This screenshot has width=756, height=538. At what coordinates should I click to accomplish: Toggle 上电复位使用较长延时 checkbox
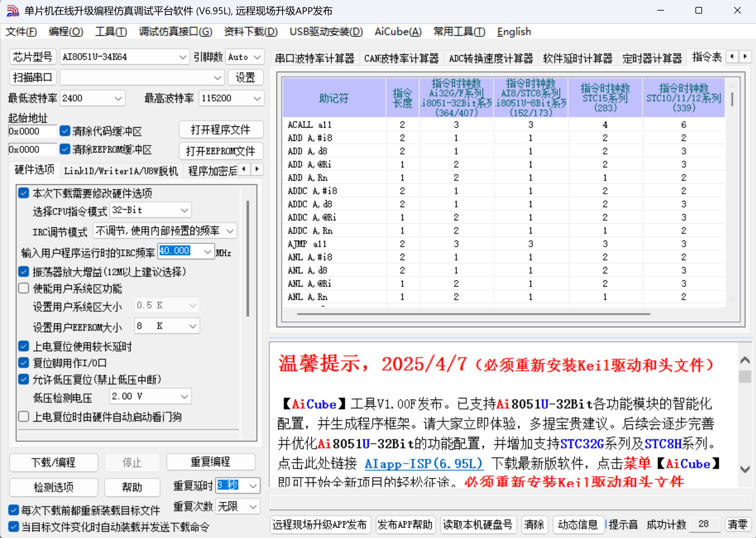[x=23, y=346]
